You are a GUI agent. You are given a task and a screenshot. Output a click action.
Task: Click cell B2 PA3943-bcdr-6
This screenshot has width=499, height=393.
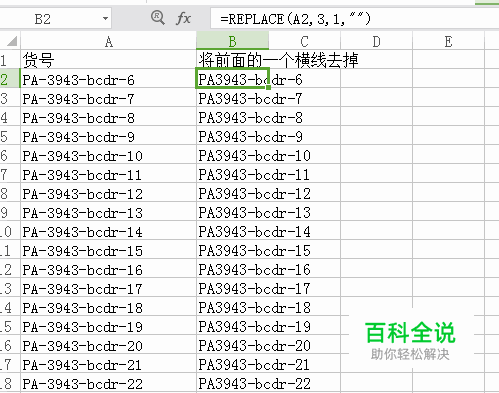tap(232, 79)
